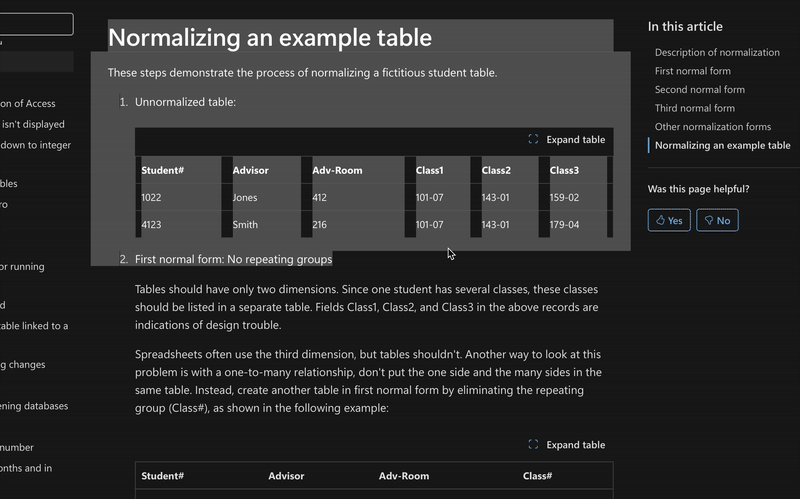Click expand icon above the Class# table

click(533, 445)
